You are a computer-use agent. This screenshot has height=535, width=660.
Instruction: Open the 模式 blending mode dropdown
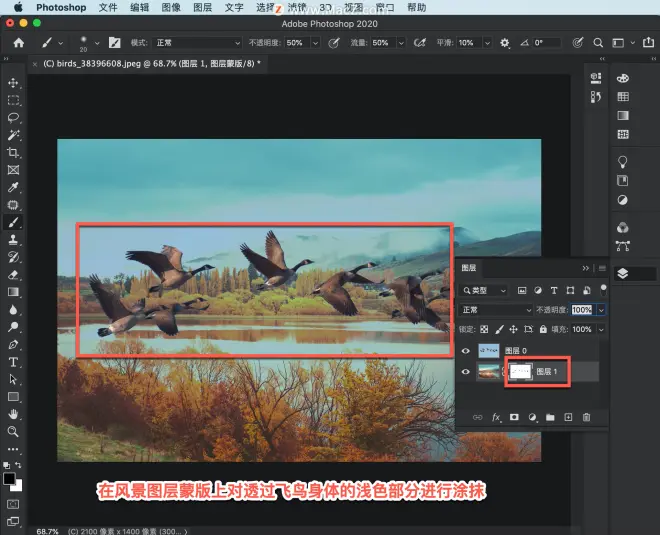(x=197, y=43)
